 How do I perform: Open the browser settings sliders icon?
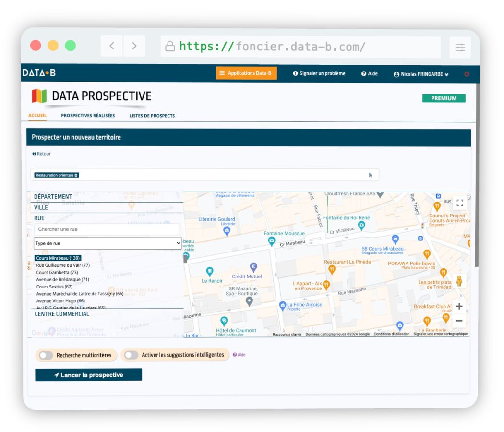[460, 48]
